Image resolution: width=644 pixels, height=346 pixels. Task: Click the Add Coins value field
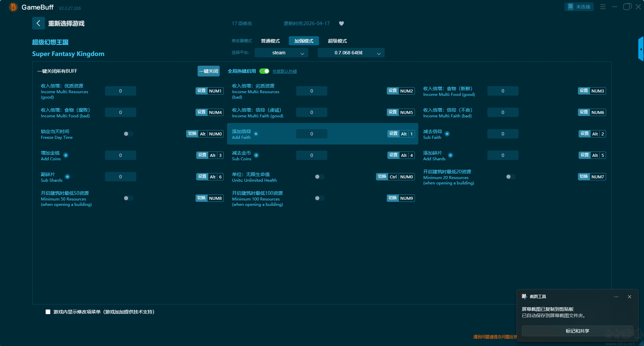click(120, 155)
